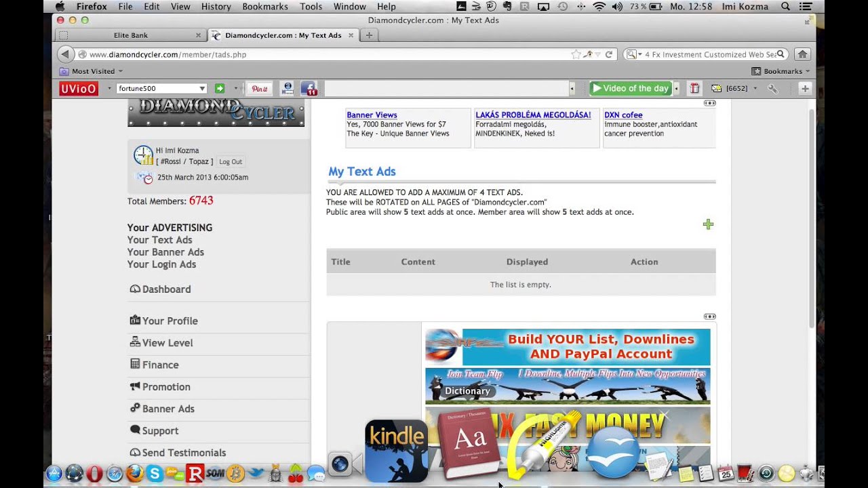
Task: Click the green plus add text ad icon
Action: point(708,224)
